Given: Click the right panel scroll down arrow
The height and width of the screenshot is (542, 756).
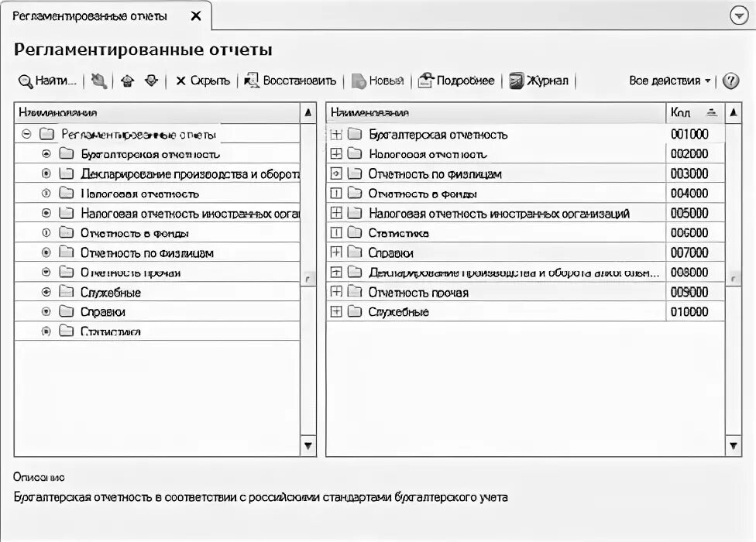Looking at the screenshot, I should (734, 446).
